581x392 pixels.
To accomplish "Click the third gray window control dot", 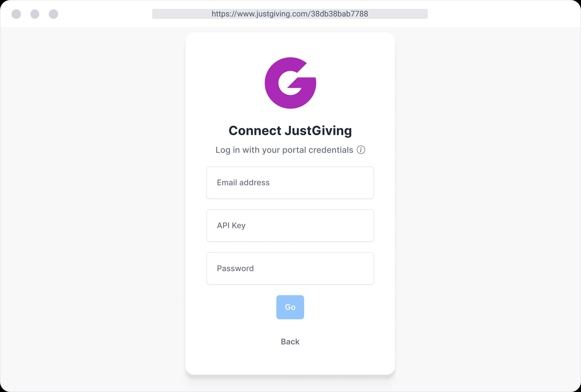I will point(53,14).
